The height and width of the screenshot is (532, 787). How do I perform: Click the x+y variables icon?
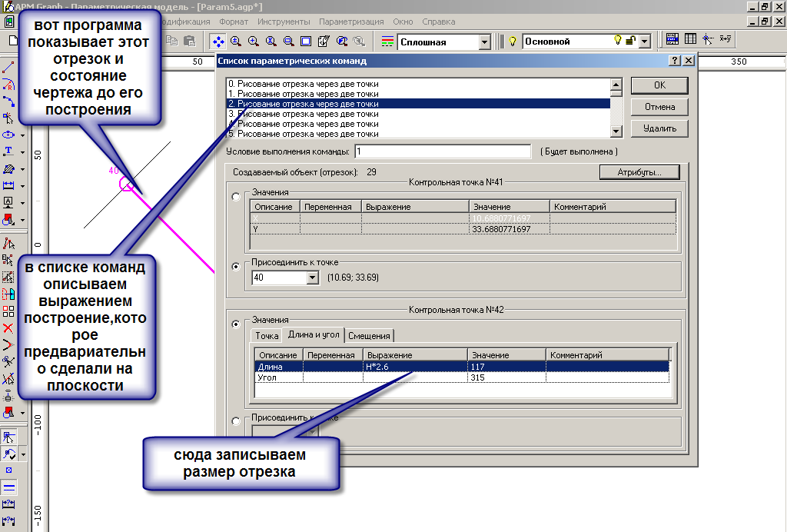pyautogui.click(x=726, y=38)
